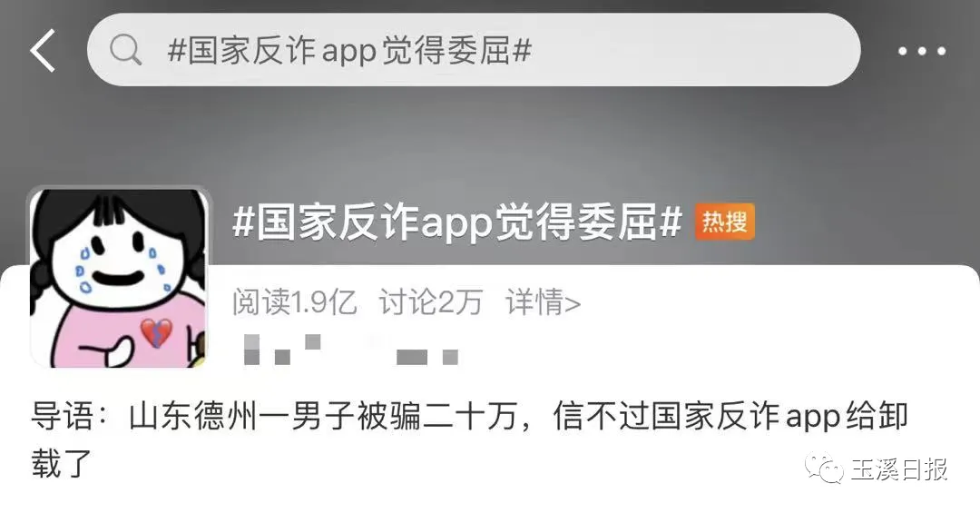
Task: Expand details via the > chevron
Action: click(x=573, y=304)
